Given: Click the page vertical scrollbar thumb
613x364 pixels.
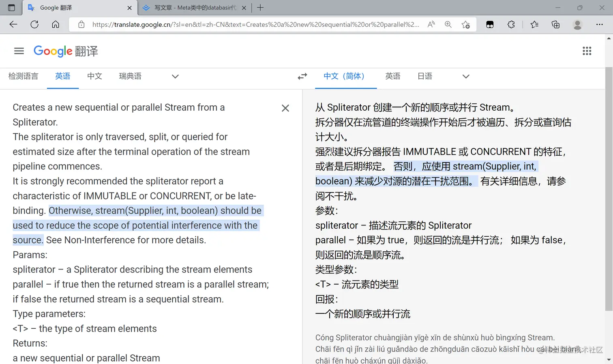Looking at the screenshot, I should point(609,188).
